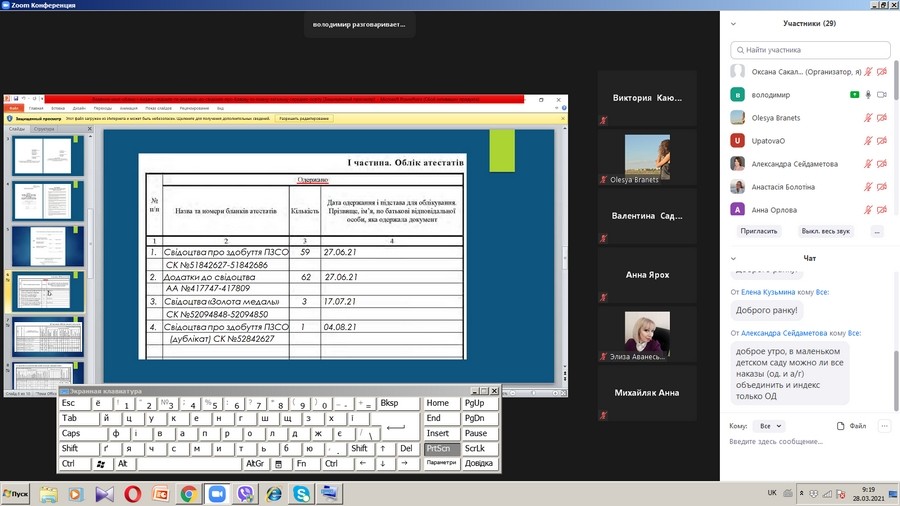Open Viber from the taskbar

pyautogui.click(x=245, y=494)
